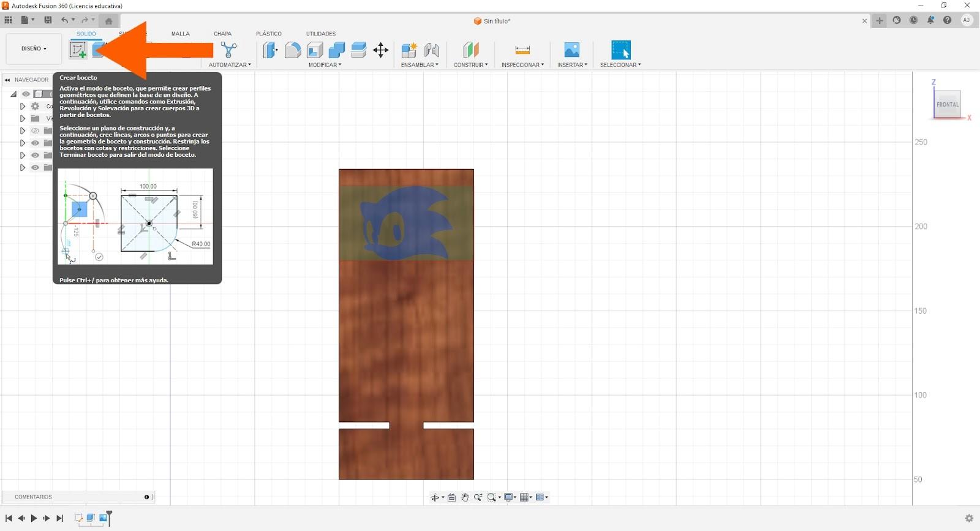
Task: Open notifications bell icon
Action: click(x=930, y=20)
